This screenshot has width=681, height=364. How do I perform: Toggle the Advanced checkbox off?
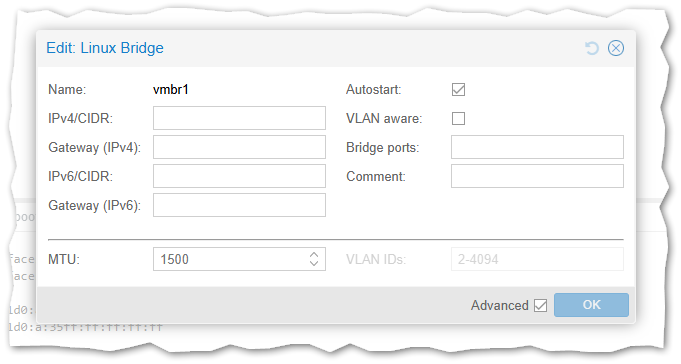(540, 305)
